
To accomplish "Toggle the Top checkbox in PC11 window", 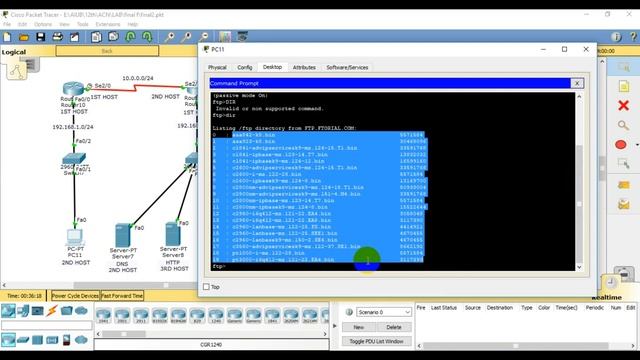I will (207, 287).
